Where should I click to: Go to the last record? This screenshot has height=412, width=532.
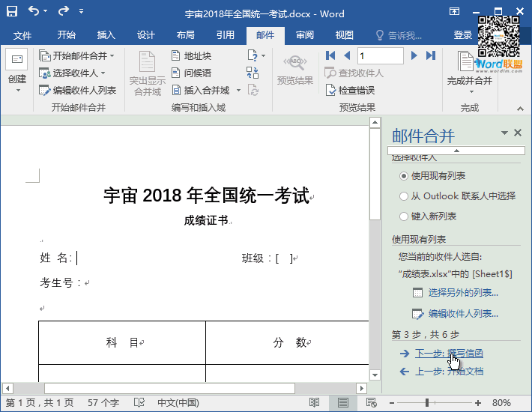pos(431,55)
